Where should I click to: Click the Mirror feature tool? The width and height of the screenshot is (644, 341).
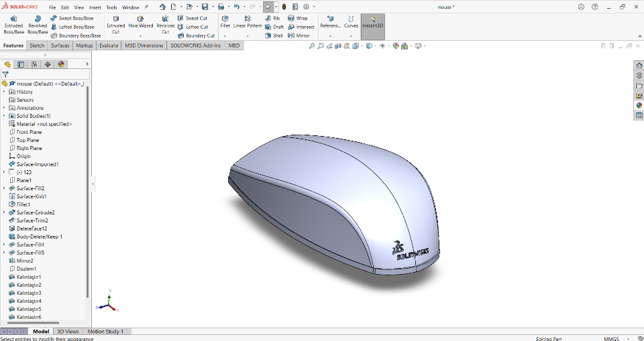[x=299, y=36]
